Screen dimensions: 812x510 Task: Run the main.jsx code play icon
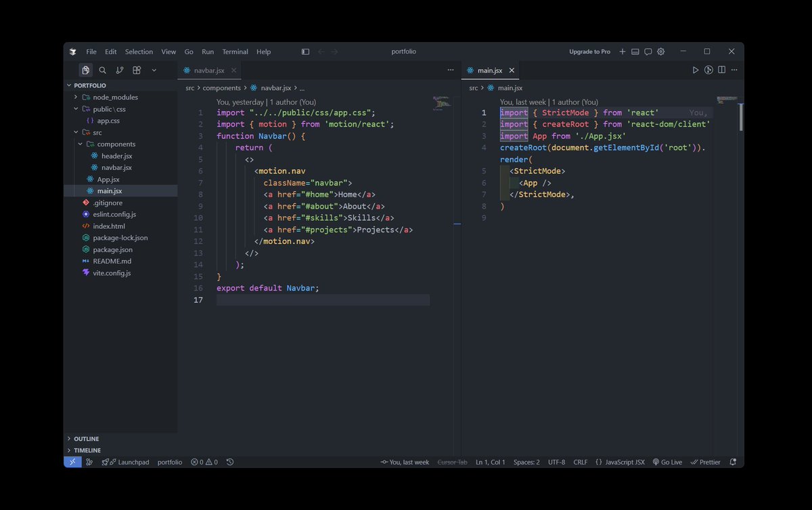[x=695, y=70]
